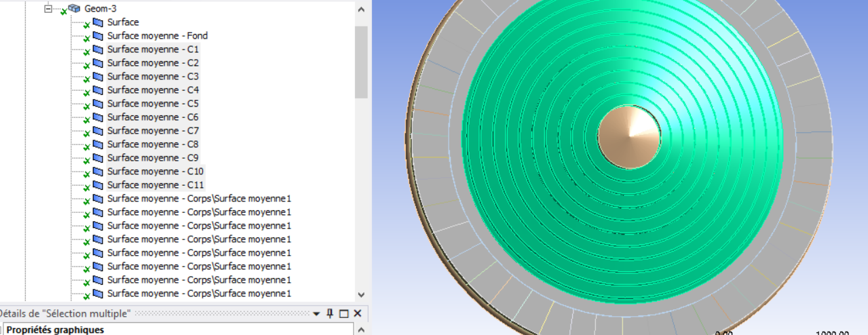Select the beige central cone in the viewport
Image resolution: width=868 pixels, height=335 pixels.
tap(629, 136)
